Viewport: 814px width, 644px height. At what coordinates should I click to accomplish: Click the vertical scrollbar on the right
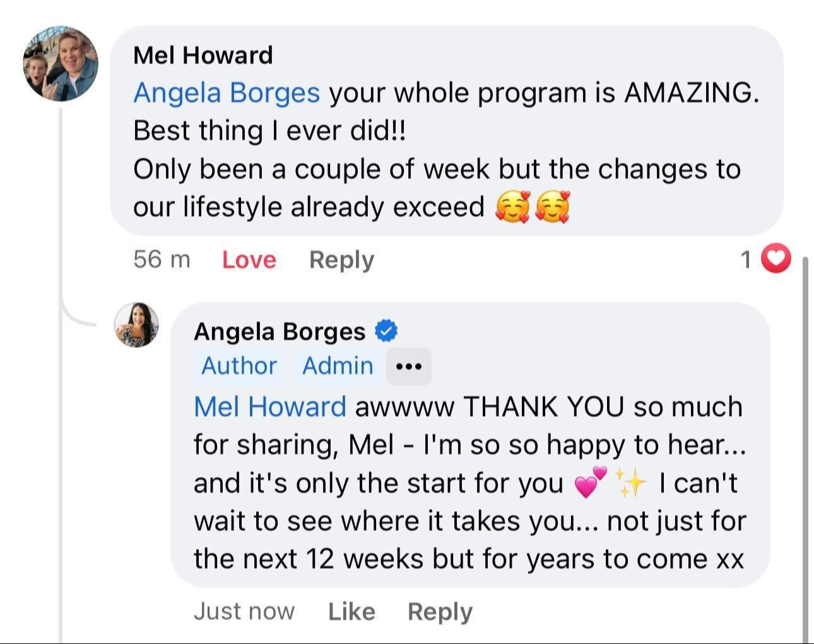point(805,442)
